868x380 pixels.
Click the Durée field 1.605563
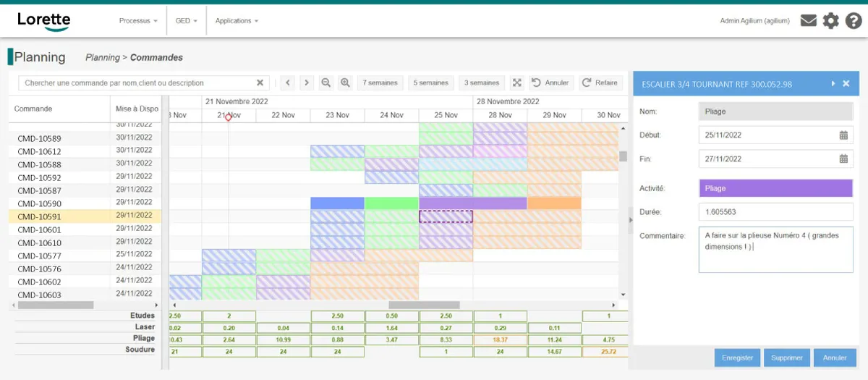coord(776,212)
